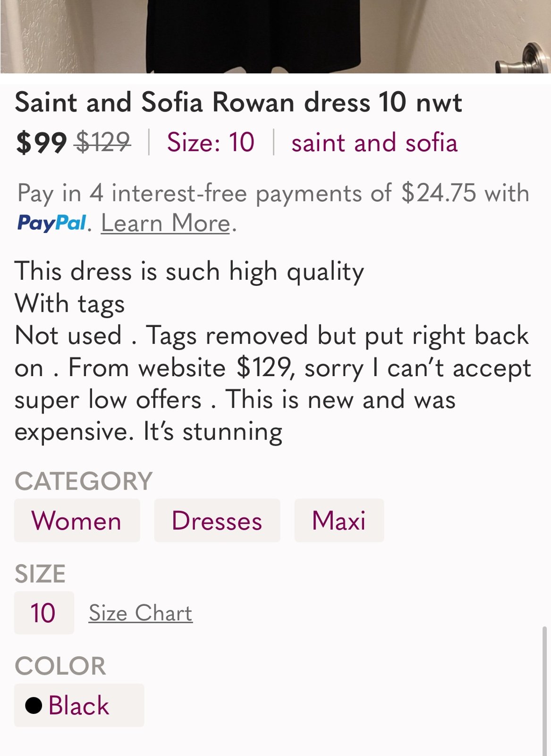Click the PayPal logo
This screenshot has height=756, width=551.
[x=52, y=223]
